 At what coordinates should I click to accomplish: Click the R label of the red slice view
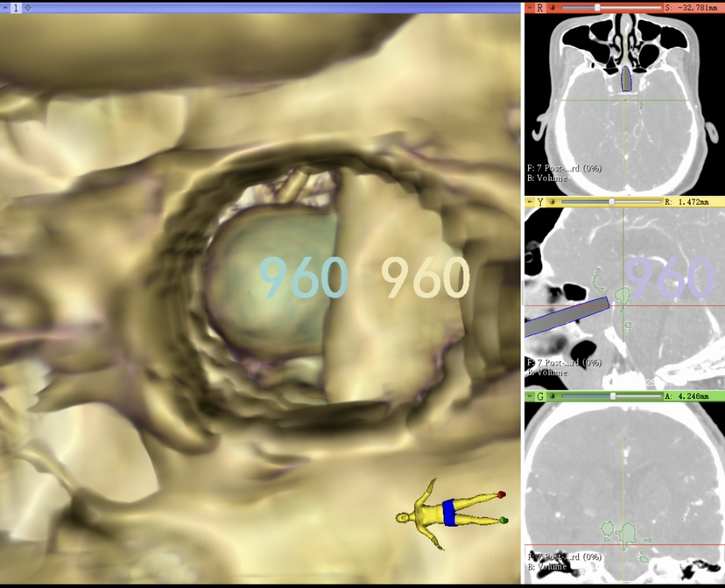click(540, 7)
